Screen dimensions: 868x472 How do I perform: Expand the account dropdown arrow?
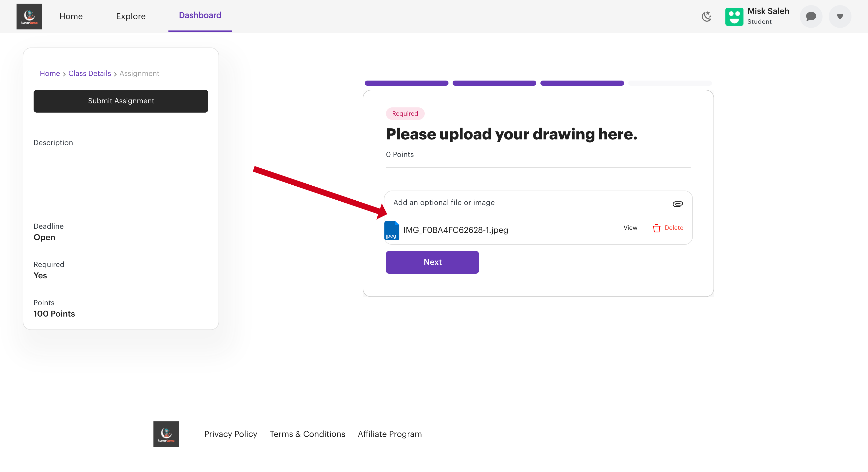click(840, 16)
